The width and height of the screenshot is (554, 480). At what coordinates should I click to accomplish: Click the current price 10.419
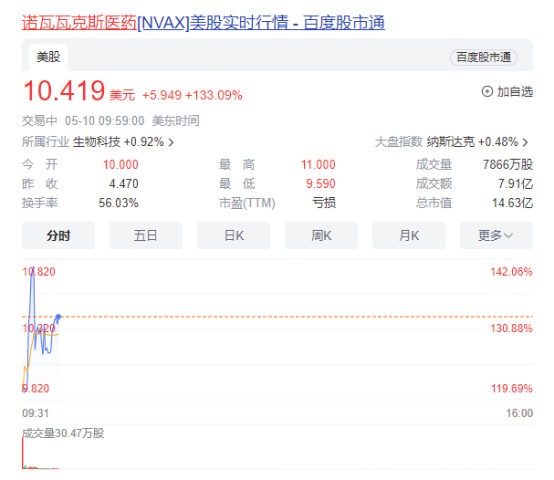(64, 91)
